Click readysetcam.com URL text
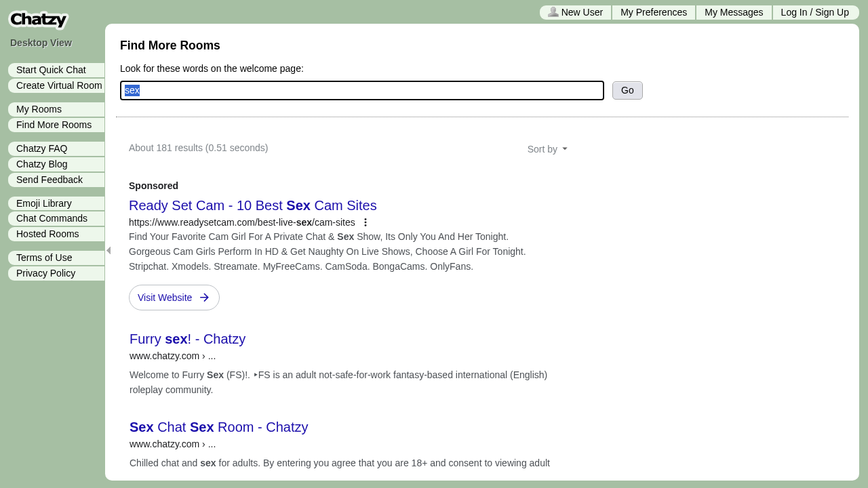868x488 pixels. pyautogui.click(x=242, y=222)
